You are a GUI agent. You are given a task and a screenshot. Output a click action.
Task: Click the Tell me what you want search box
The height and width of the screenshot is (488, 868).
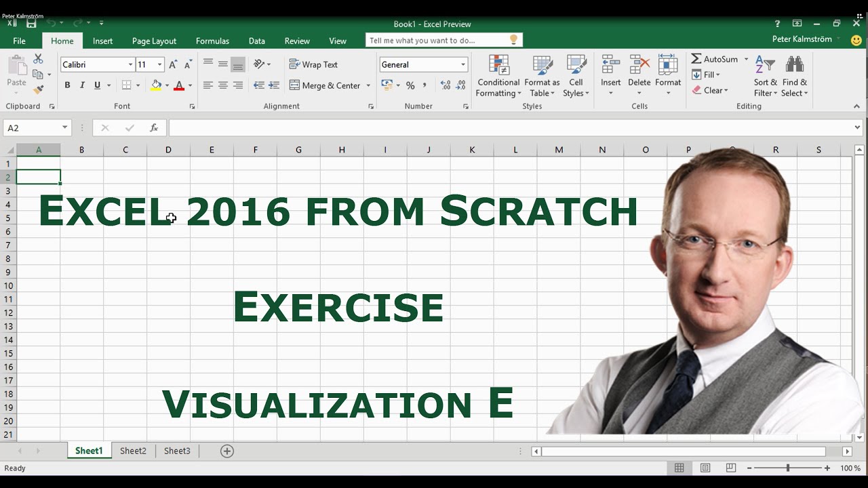click(x=444, y=41)
